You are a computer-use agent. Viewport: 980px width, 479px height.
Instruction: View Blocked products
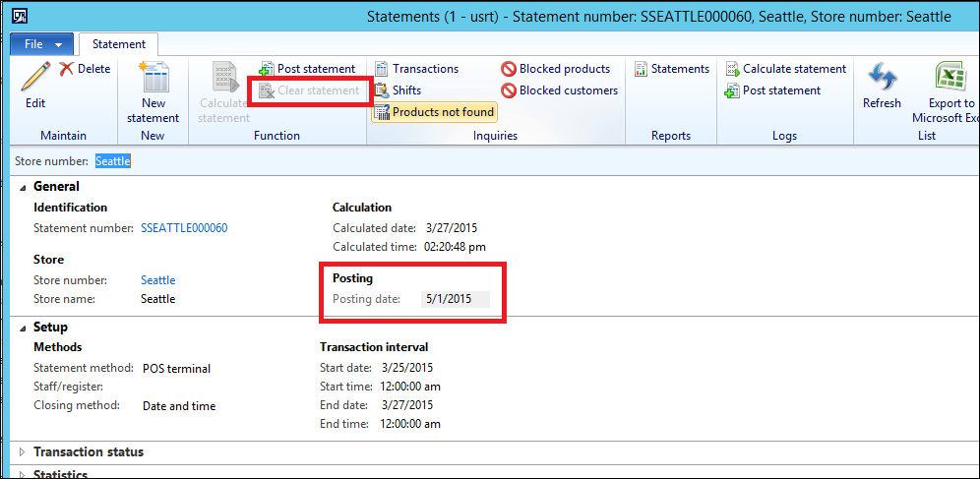556,69
